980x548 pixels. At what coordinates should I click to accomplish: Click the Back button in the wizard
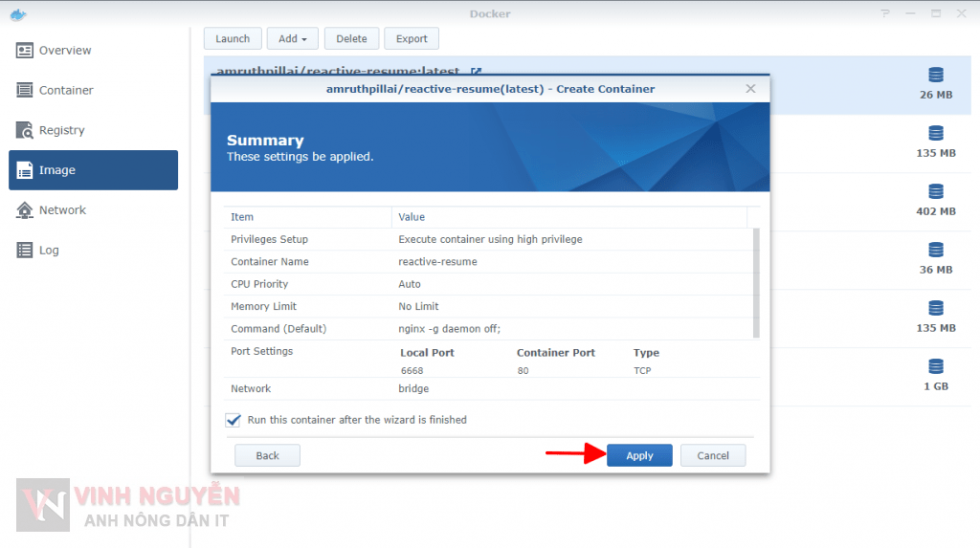[267, 455]
